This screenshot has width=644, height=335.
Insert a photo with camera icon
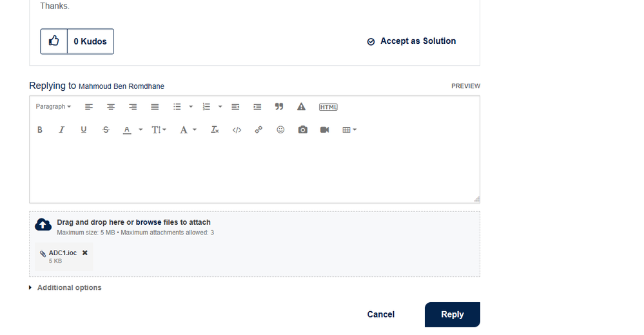pos(302,130)
